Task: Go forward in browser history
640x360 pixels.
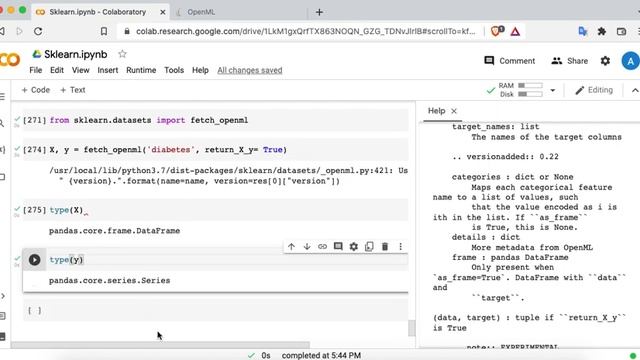Action: point(19,31)
